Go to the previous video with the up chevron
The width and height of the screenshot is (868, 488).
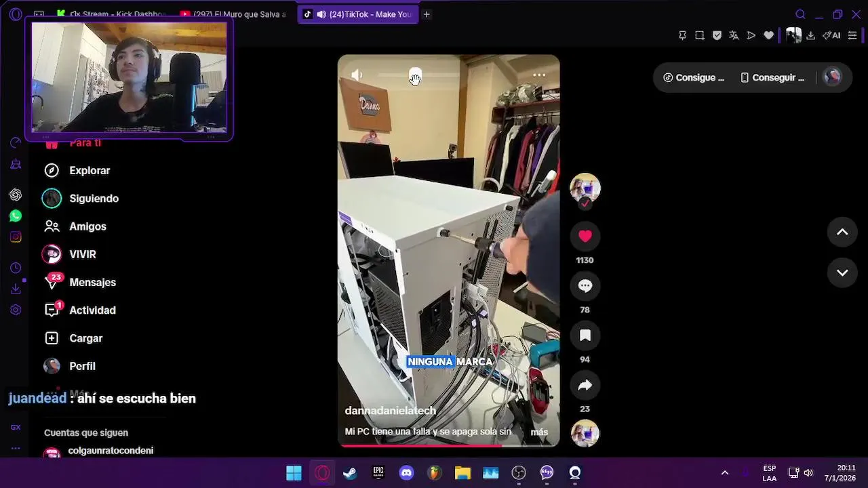pyautogui.click(x=842, y=232)
